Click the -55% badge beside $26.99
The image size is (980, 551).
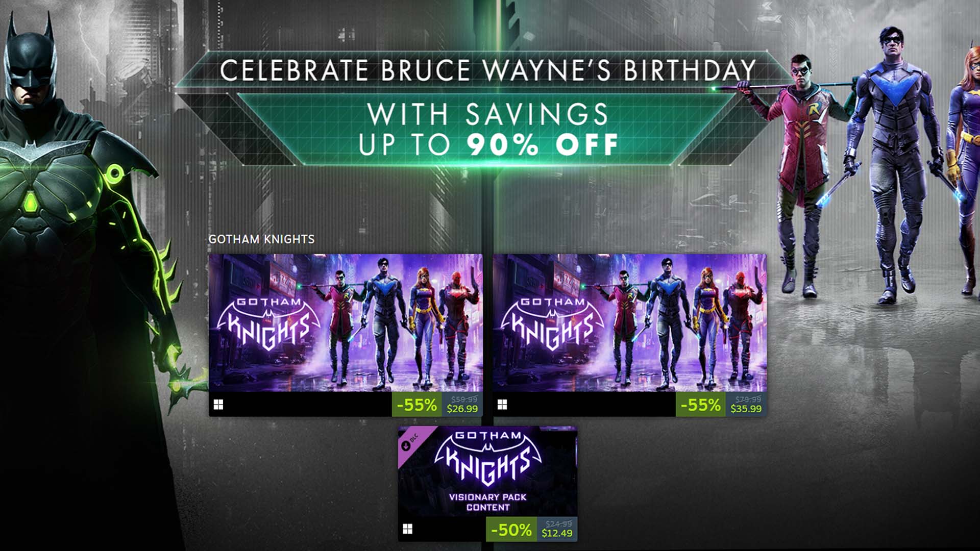click(416, 405)
